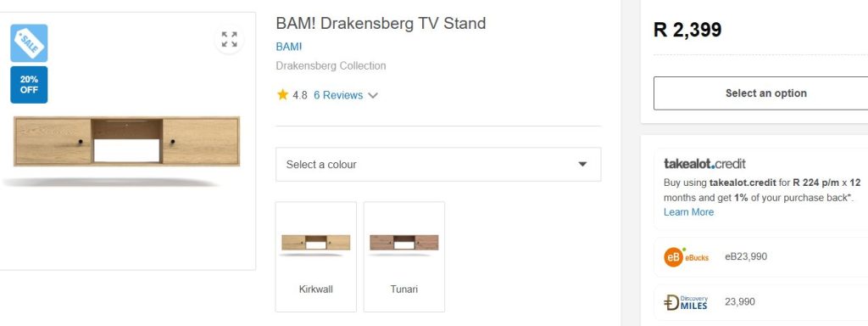The width and height of the screenshot is (868, 326).
Task: Choose the Tunari colour option
Action: click(x=404, y=256)
